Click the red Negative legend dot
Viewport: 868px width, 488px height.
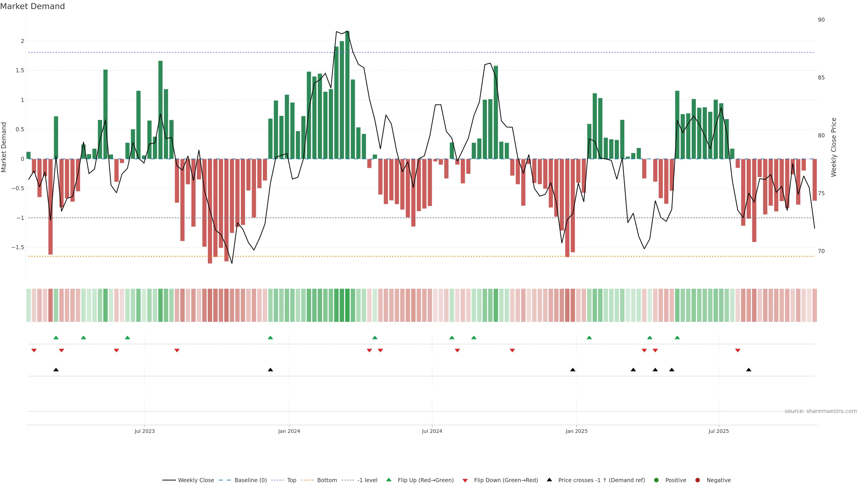pos(698,480)
